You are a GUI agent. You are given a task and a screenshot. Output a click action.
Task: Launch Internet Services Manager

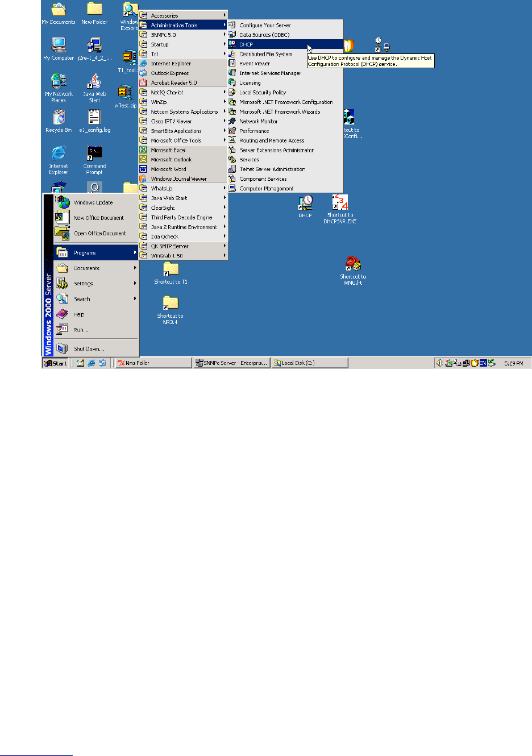[285, 73]
